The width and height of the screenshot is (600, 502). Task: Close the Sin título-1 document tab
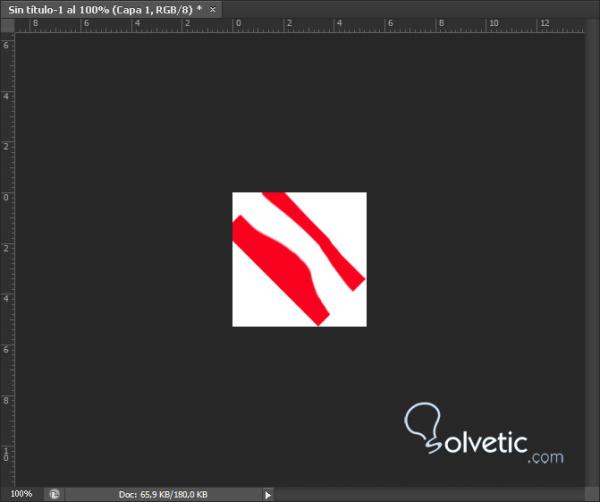tap(213, 10)
